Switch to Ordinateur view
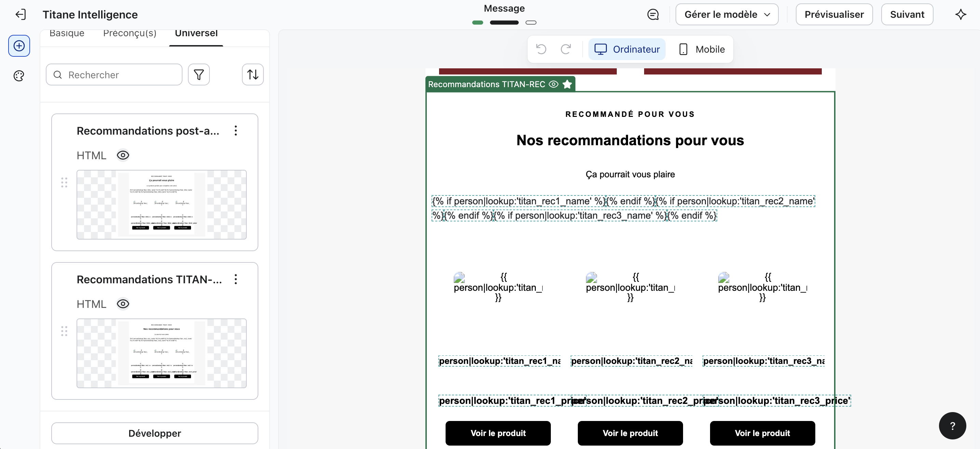Image resolution: width=980 pixels, height=449 pixels. pos(627,49)
